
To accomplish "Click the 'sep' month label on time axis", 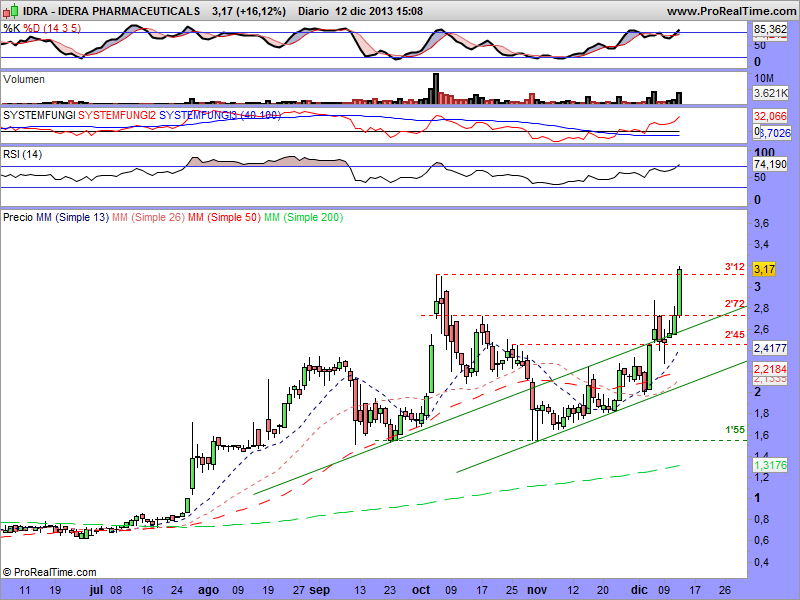I will click(x=320, y=590).
